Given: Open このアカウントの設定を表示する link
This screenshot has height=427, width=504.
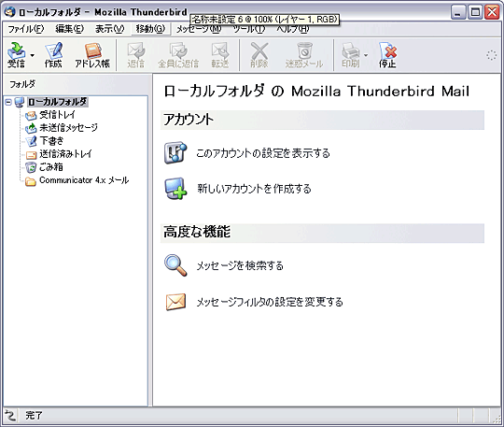Looking at the screenshot, I should [263, 153].
